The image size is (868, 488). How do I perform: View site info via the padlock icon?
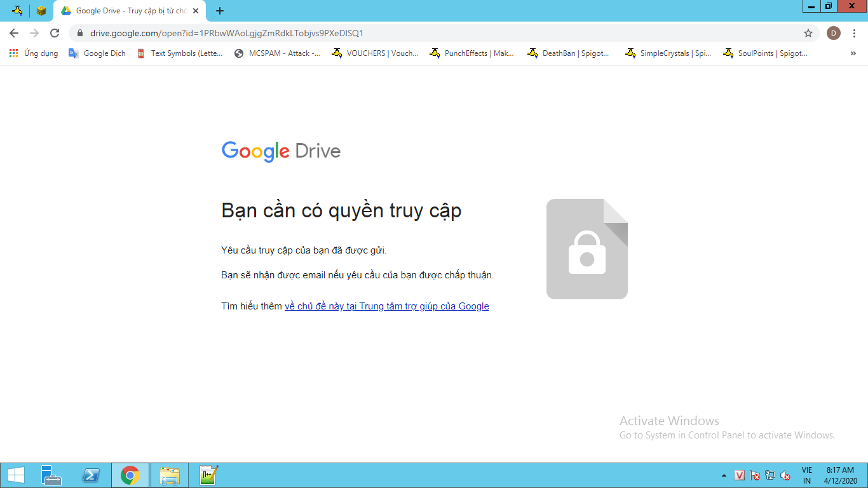(79, 33)
